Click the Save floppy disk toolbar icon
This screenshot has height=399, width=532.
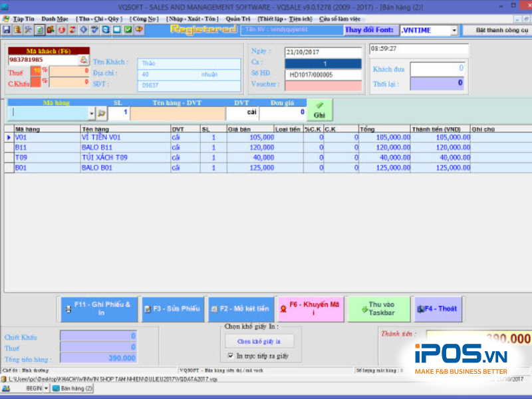pos(6,30)
